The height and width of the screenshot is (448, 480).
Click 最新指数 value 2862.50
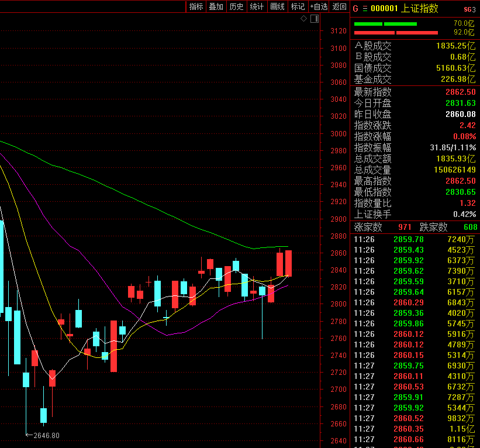(x=460, y=92)
